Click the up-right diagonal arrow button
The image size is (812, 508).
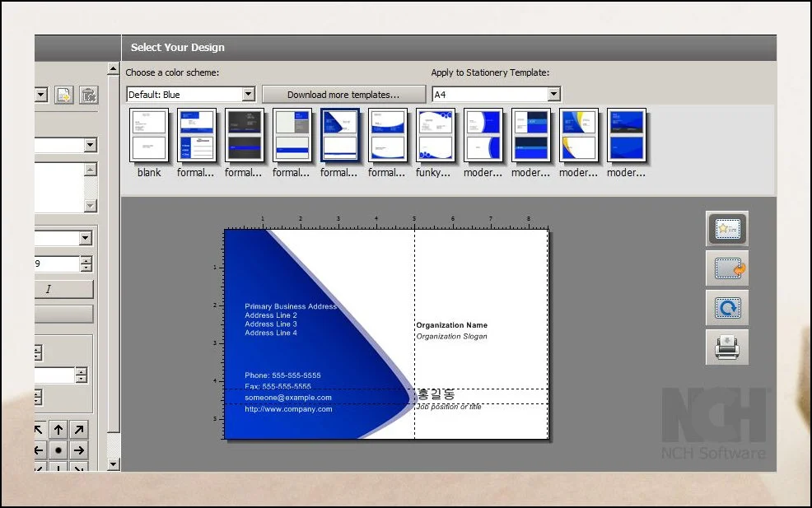pyautogui.click(x=78, y=429)
